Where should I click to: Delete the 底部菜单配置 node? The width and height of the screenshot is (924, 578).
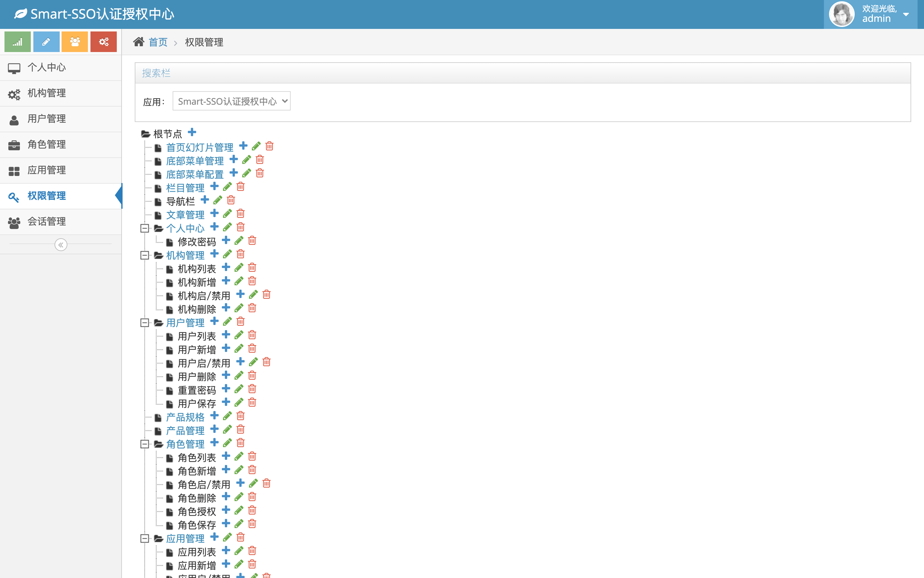[x=260, y=173]
